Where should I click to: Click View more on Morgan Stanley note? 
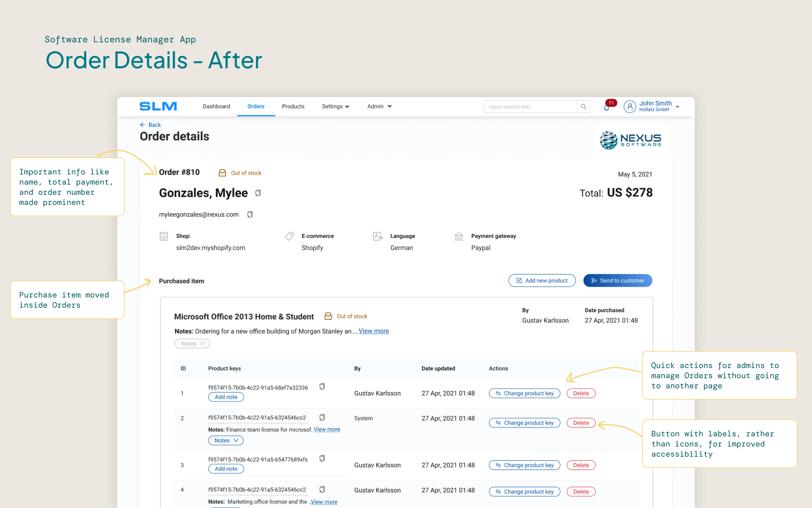pos(374,331)
